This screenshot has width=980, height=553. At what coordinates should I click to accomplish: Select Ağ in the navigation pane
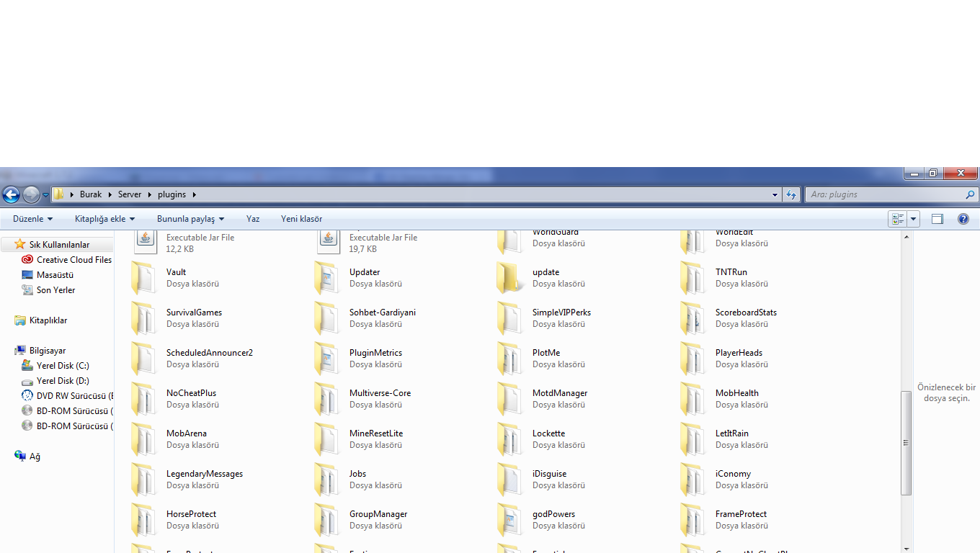[x=35, y=457]
